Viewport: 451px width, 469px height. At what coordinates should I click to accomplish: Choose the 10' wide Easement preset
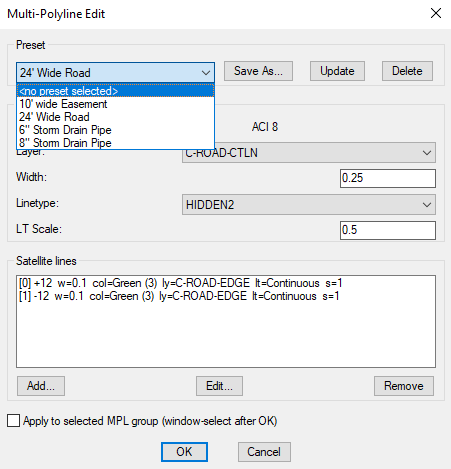coord(115,104)
